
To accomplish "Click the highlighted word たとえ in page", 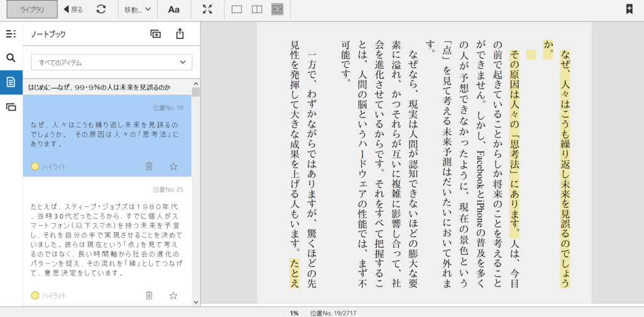I will tap(294, 273).
